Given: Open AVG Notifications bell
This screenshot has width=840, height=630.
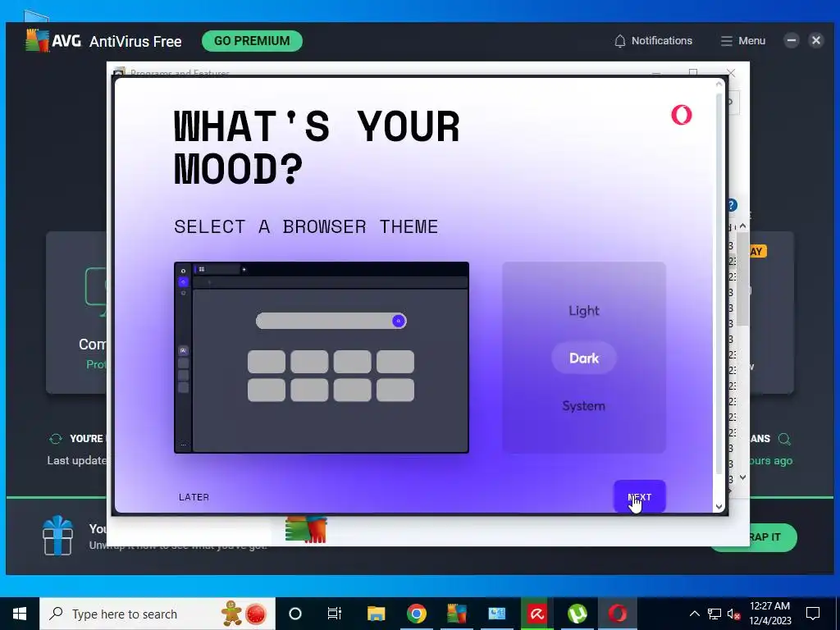Looking at the screenshot, I should click(x=653, y=41).
